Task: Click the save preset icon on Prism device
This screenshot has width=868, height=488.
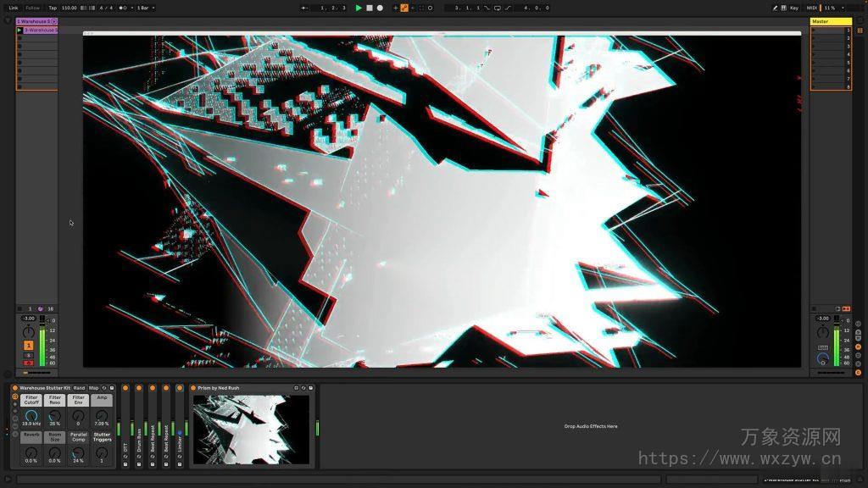Action: (x=310, y=387)
